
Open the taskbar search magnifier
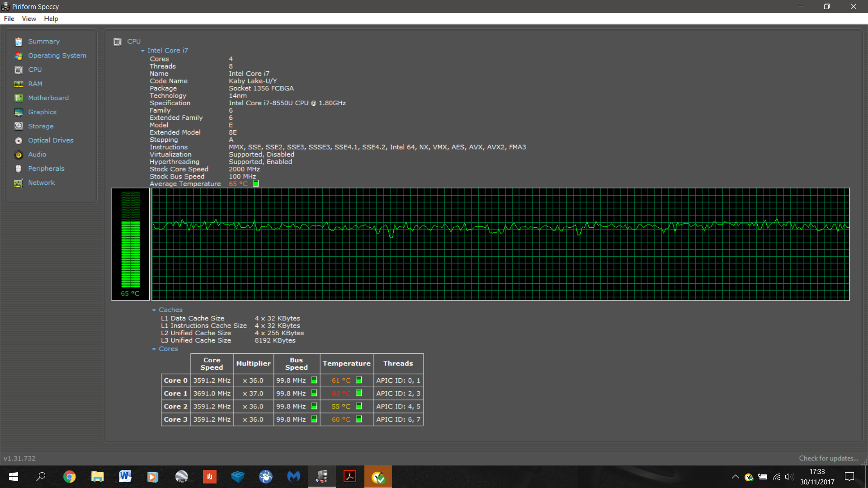41,477
